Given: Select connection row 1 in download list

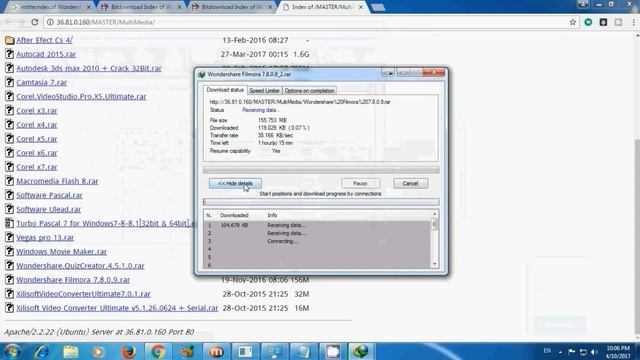Looking at the screenshot, I should [317, 225].
